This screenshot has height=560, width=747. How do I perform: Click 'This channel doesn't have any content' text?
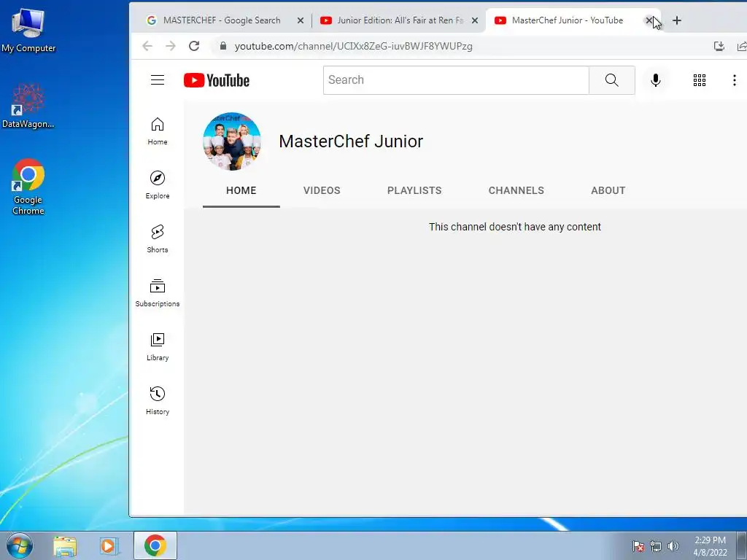514,227
